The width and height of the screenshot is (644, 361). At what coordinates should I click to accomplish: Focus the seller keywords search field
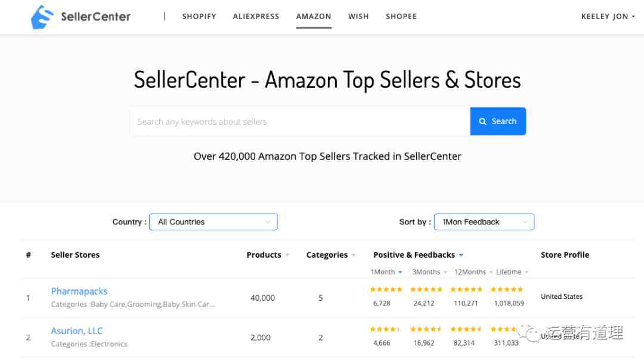coord(300,121)
